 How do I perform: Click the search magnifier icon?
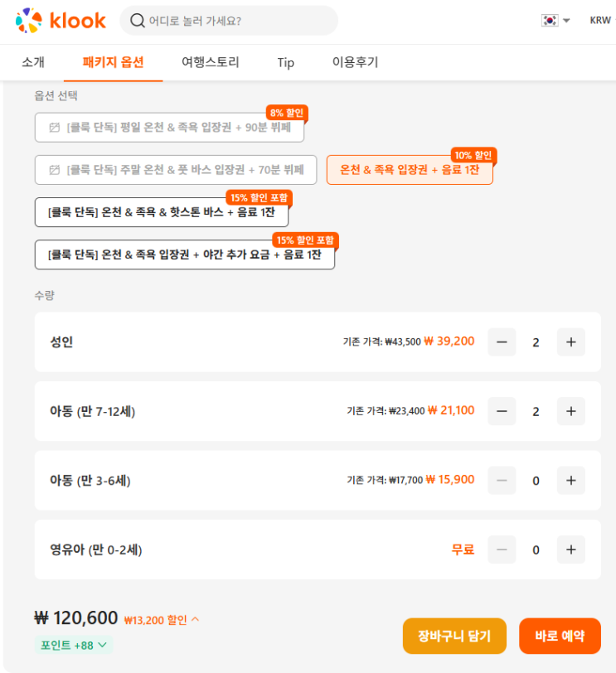[138, 21]
